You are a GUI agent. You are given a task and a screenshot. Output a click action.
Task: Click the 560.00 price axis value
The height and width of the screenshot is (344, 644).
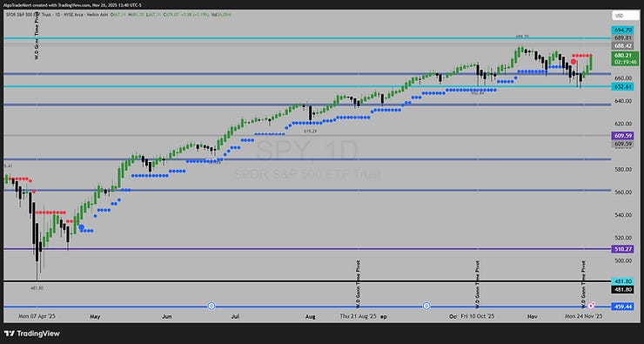(623, 192)
